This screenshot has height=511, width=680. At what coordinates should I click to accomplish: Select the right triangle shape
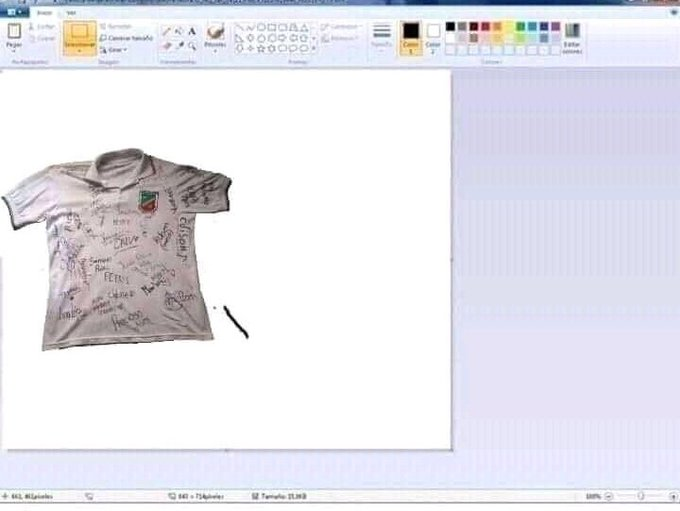click(239, 38)
